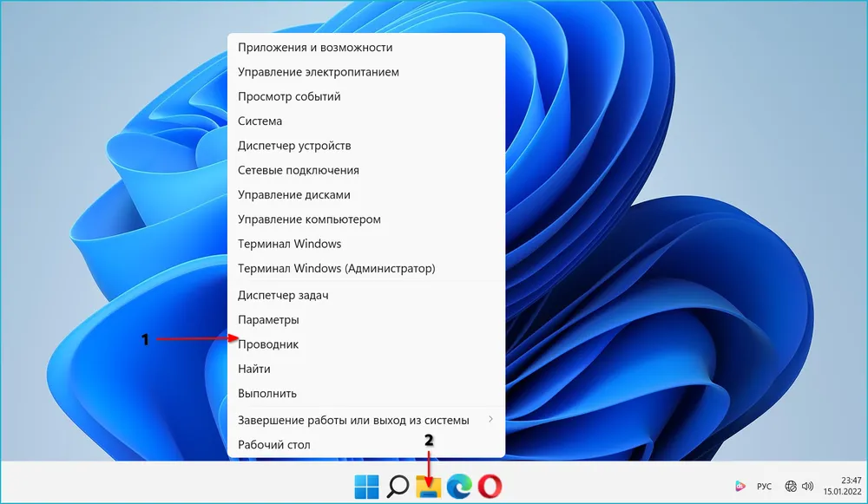Select Проводник in the context menu

coord(268,344)
